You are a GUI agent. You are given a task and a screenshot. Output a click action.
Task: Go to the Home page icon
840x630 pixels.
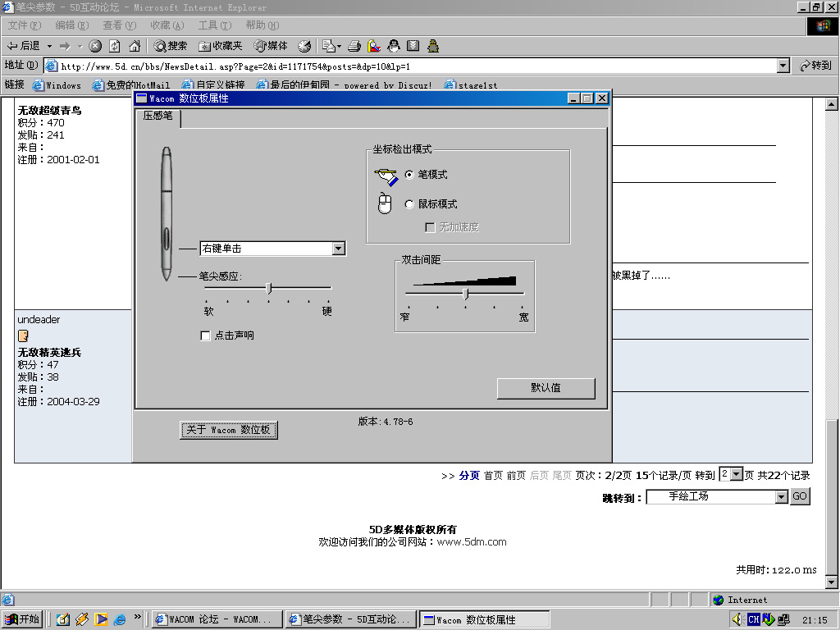135,46
